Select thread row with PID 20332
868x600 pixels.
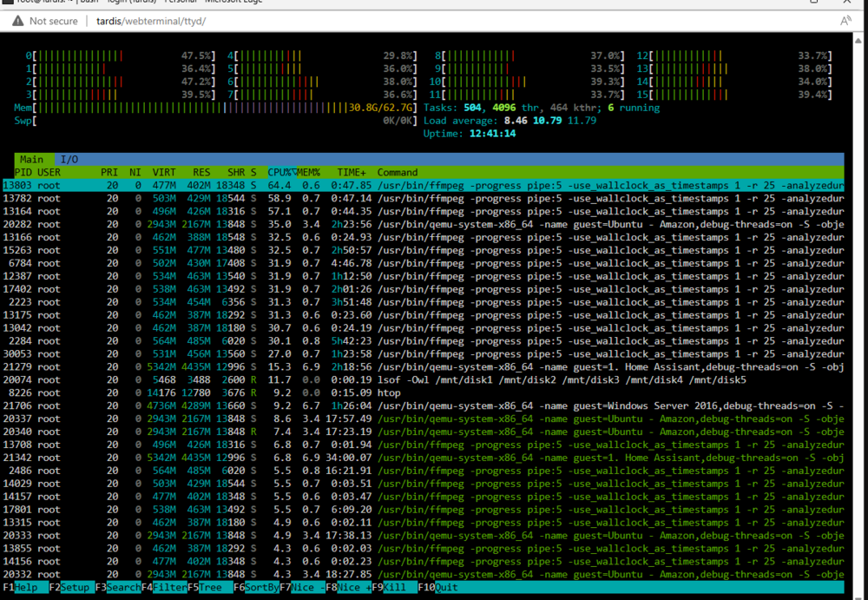(x=424, y=575)
